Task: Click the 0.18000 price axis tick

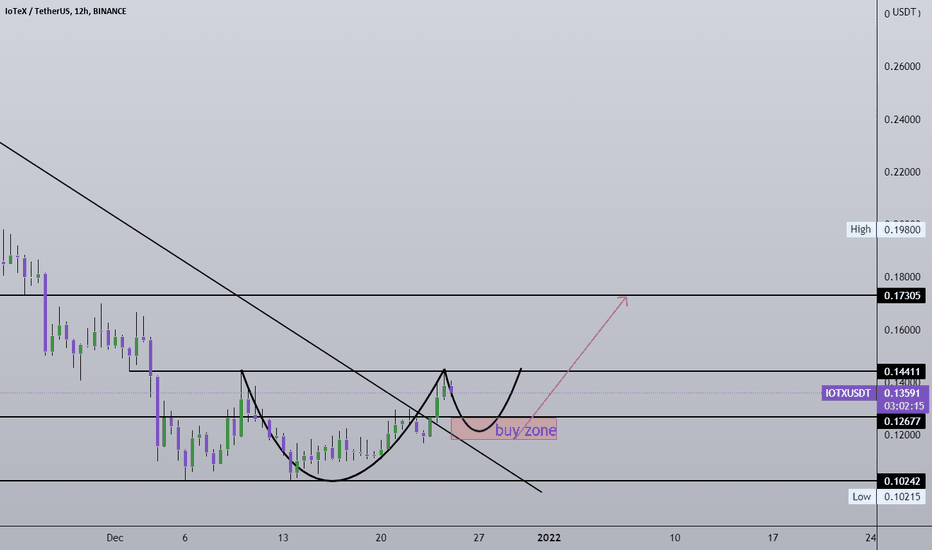Action: [x=902, y=277]
